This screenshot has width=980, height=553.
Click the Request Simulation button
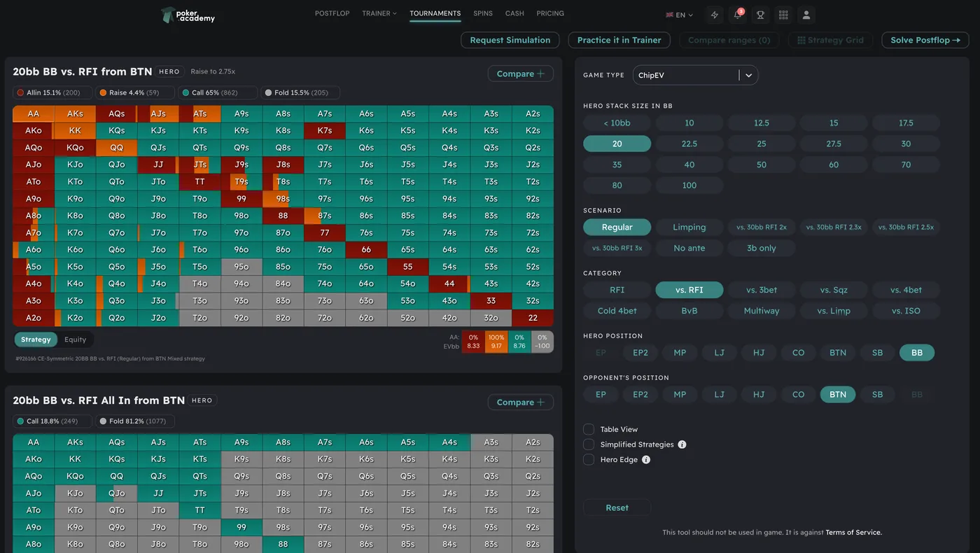coord(510,40)
